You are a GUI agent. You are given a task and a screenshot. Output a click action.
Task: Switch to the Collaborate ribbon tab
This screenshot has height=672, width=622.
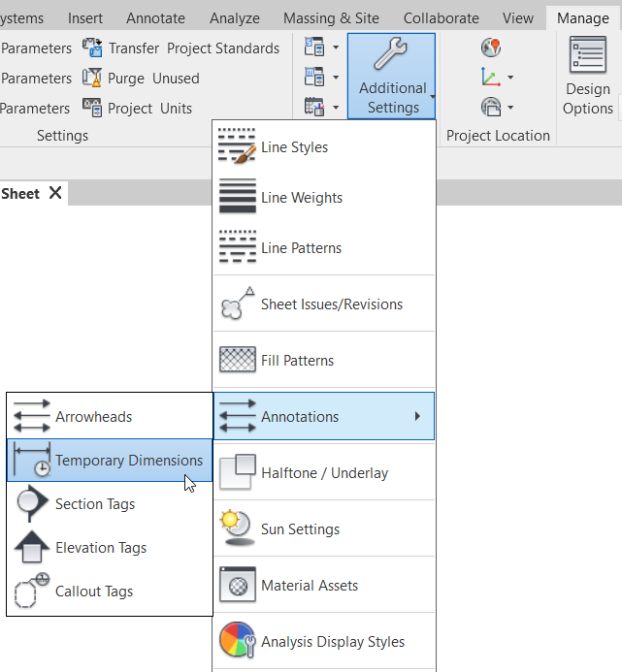441,17
